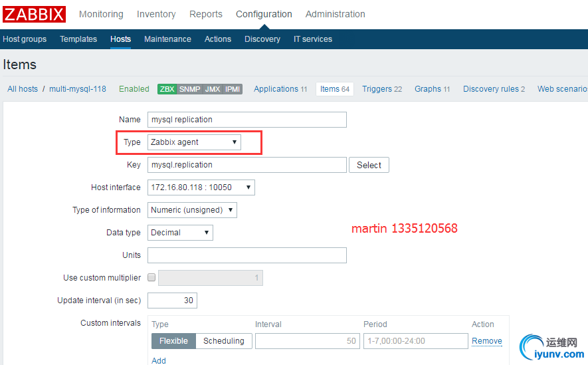Open the Type of information dropdown
The width and height of the screenshot is (588, 365).
[192, 210]
